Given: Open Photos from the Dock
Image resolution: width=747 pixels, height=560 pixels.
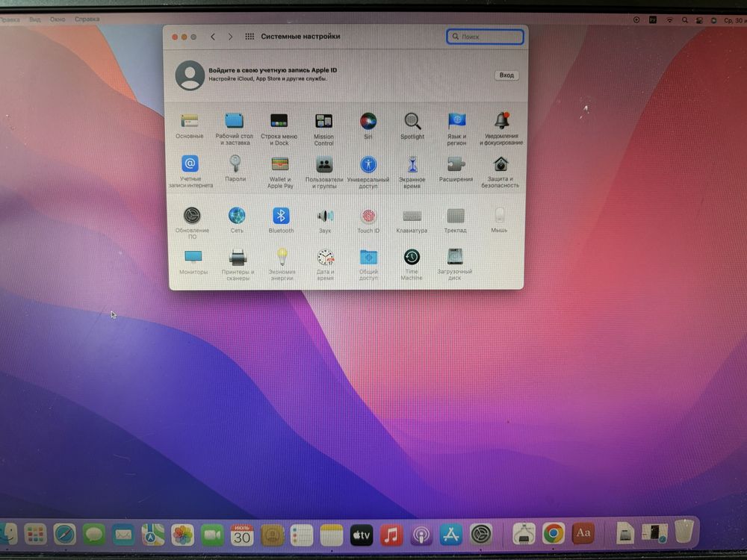Looking at the screenshot, I should tap(183, 535).
